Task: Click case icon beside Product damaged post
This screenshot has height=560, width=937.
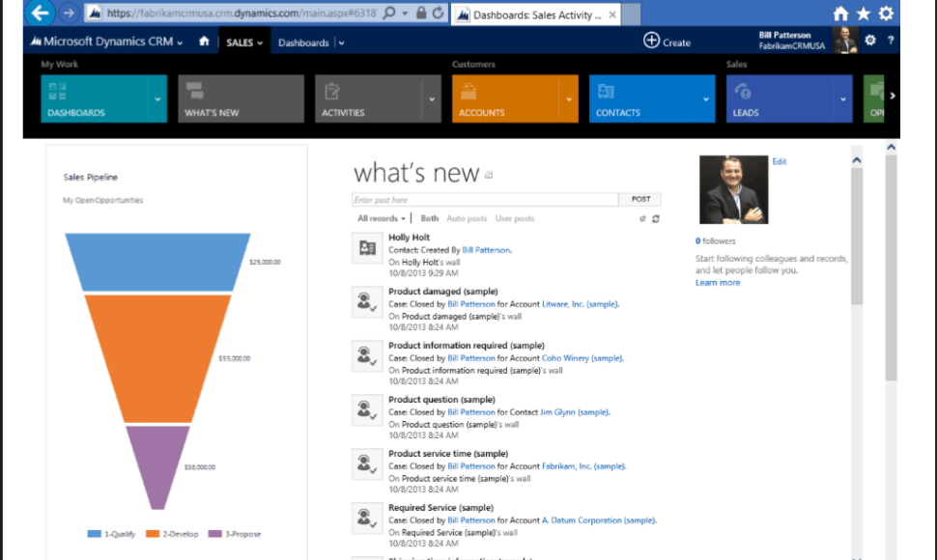Action: tap(367, 302)
